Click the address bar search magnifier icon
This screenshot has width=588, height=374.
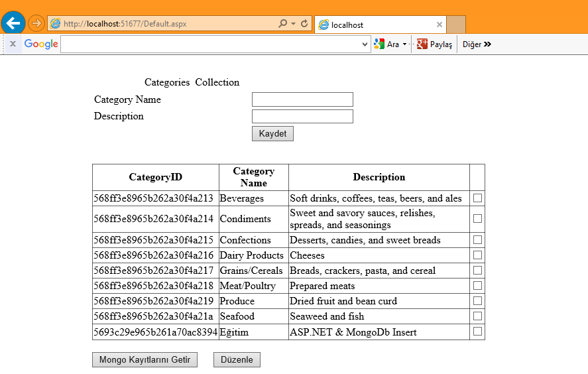(283, 24)
